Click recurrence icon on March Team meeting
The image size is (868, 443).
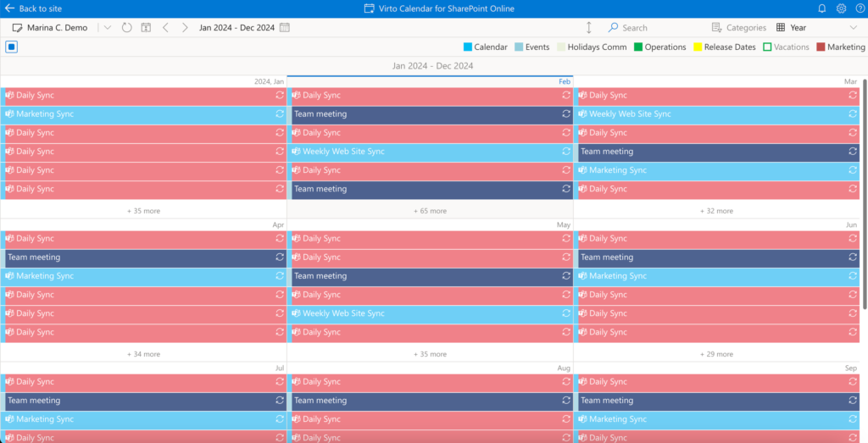(x=853, y=152)
